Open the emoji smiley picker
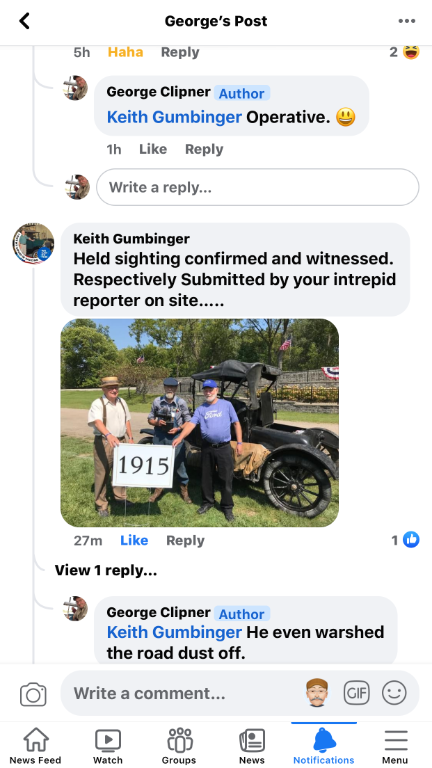432x768 pixels. pyautogui.click(x=394, y=694)
